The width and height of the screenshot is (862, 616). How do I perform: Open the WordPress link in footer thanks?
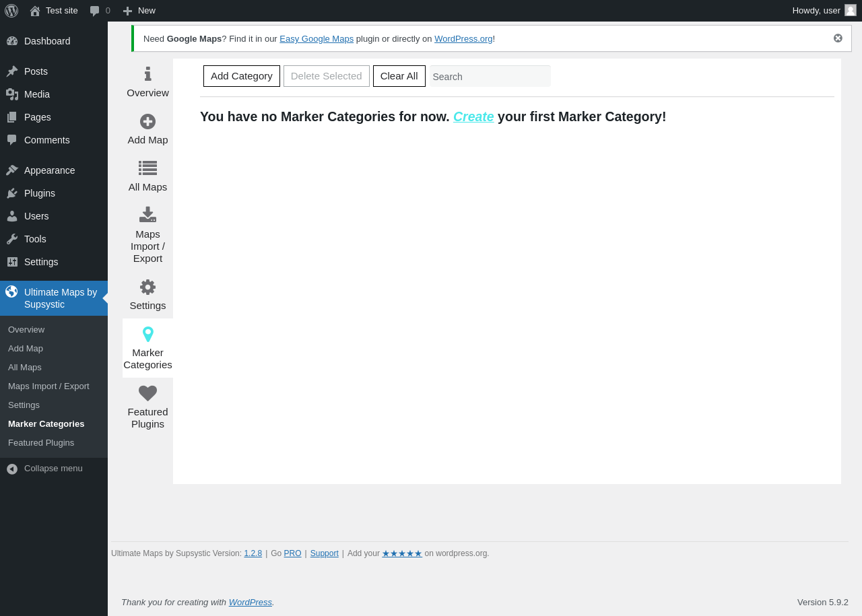(251, 602)
